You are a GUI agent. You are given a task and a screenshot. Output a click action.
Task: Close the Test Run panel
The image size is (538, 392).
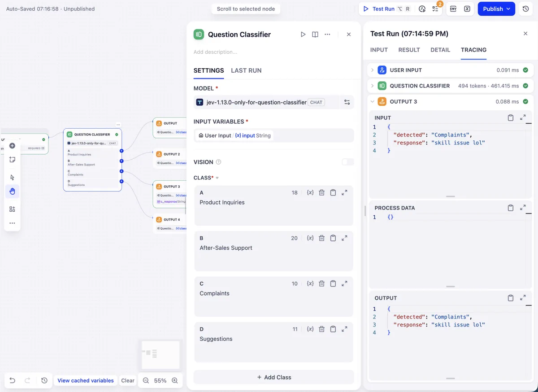tap(525, 34)
